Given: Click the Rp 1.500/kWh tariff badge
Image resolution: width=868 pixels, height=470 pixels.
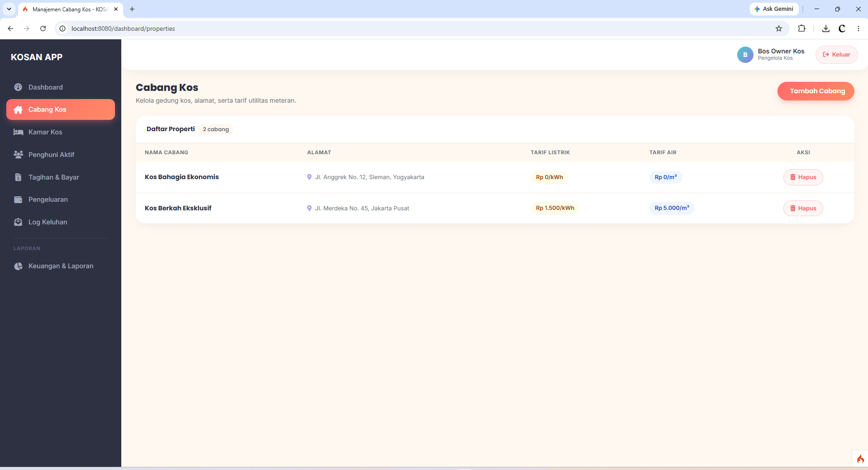Looking at the screenshot, I should 555,208.
